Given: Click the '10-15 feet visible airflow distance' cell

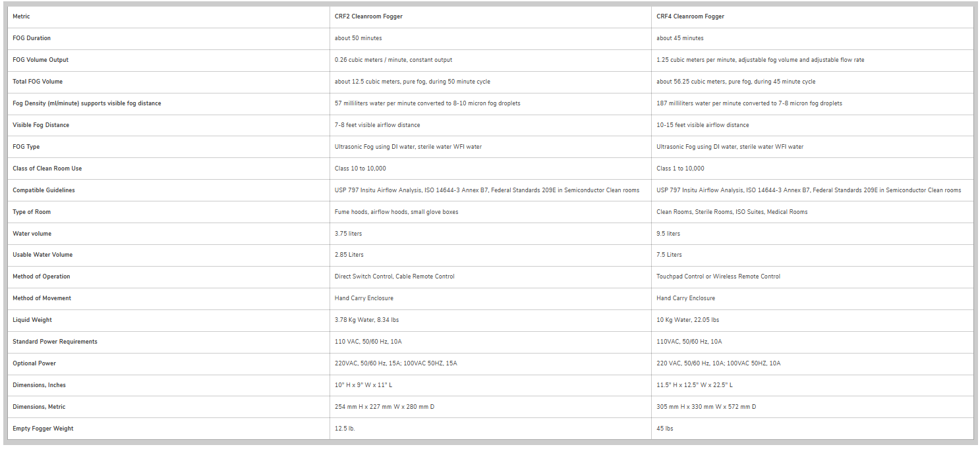Looking at the screenshot, I should tap(703, 125).
